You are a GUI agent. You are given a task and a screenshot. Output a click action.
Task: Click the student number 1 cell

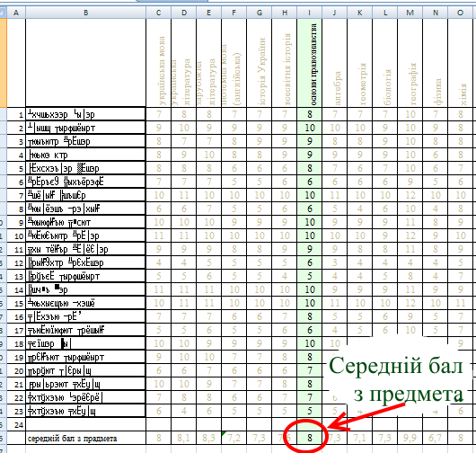[16, 114]
